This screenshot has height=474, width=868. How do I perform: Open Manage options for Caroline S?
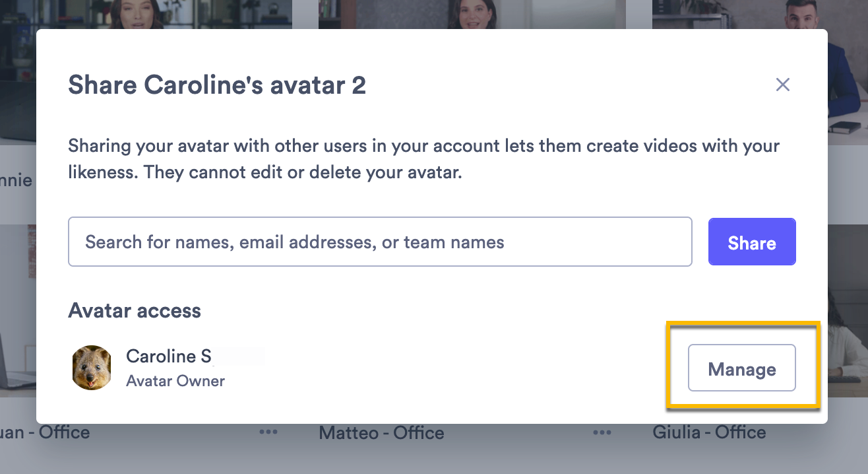[741, 368]
